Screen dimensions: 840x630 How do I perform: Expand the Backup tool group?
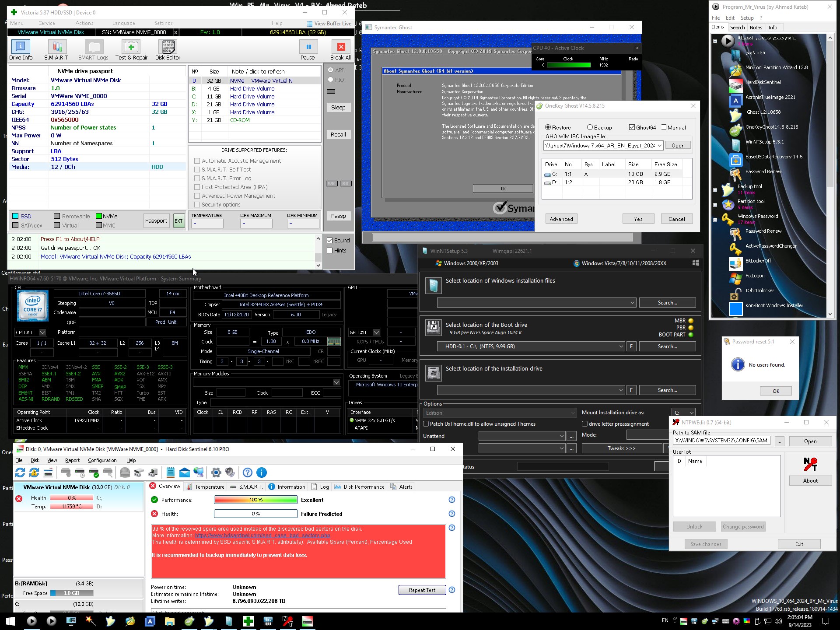(715, 190)
